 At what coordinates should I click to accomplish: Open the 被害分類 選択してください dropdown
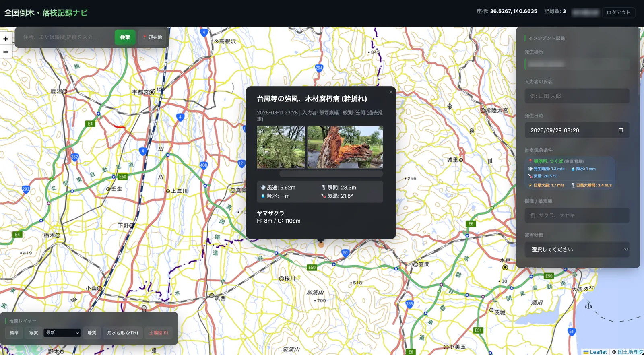coord(577,250)
